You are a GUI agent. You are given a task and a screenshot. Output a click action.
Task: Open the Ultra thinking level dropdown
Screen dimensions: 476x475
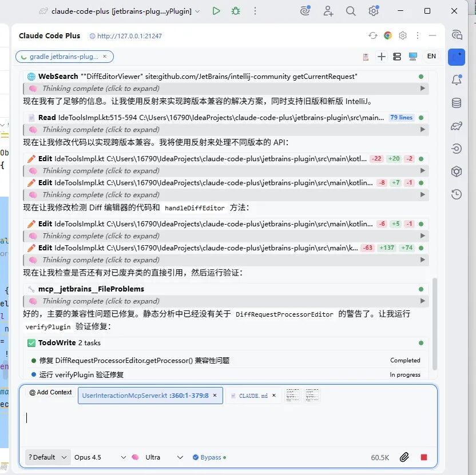(x=164, y=457)
